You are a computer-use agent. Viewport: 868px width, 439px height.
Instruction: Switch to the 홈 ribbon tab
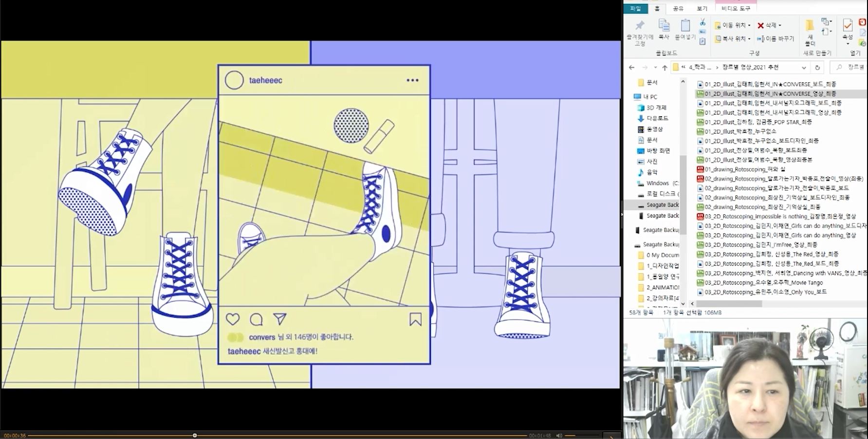[657, 8]
